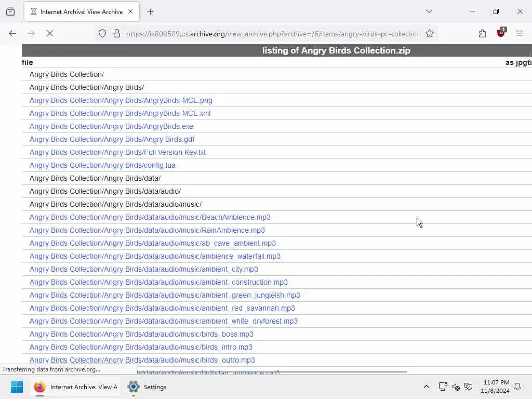Select the Internet Archive: View Archive tab
Image resolution: width=532 pixels, height=399 pixels.
pos(82,11)
